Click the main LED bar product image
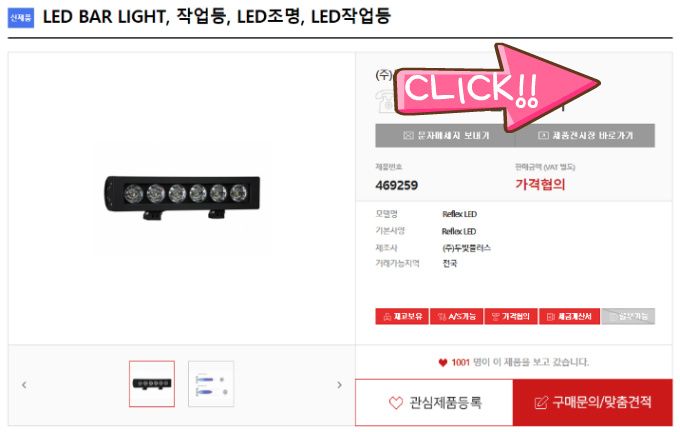 [182, 197]
